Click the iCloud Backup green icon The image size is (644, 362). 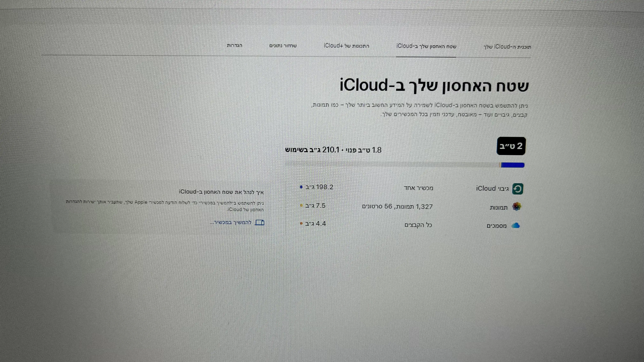(517, 189)
